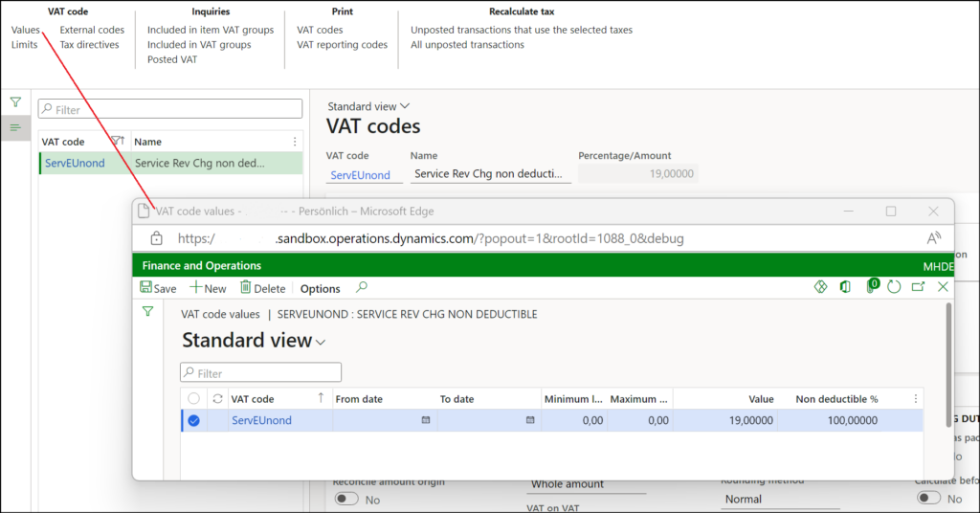
Task: Select ServEUnond row in main VAT list
Action: coord(171,163)
